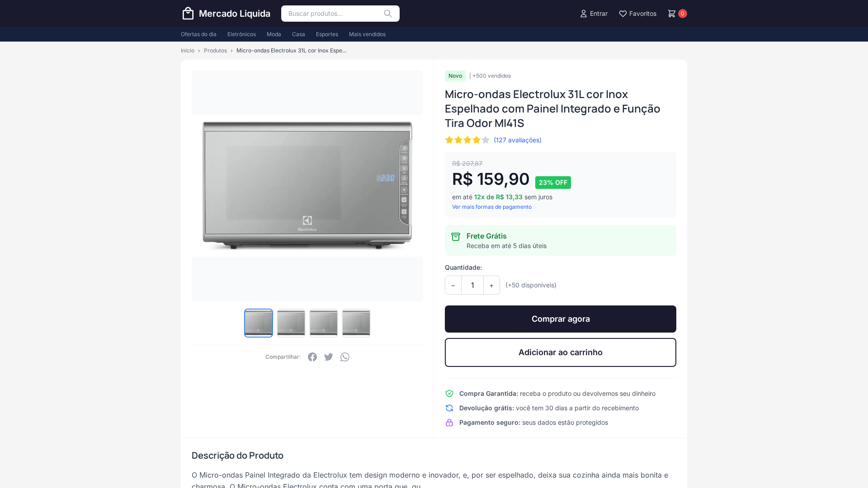Select the fourth product thumbnail

point(356,323)
